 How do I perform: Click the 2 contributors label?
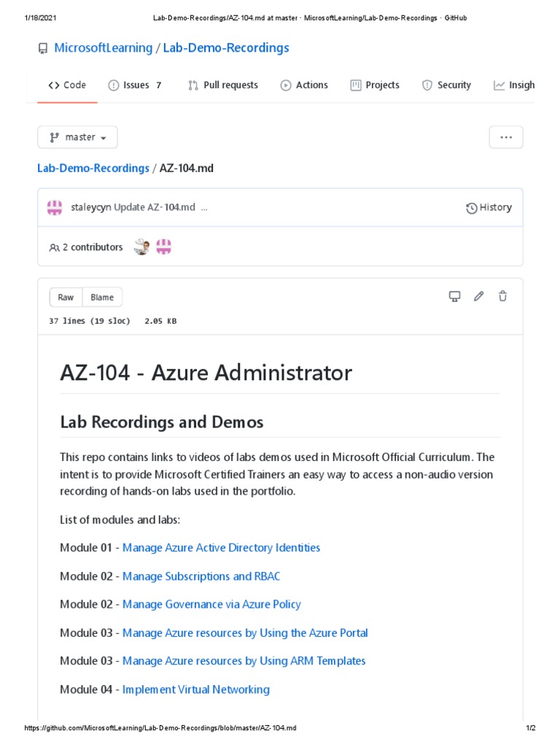(86, 247)
